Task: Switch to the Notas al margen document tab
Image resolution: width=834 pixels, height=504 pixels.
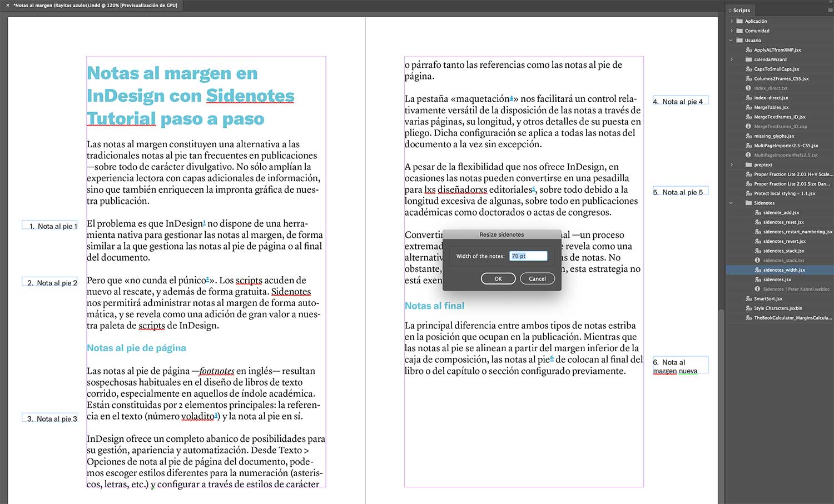Action: click(x=95, y=6)
